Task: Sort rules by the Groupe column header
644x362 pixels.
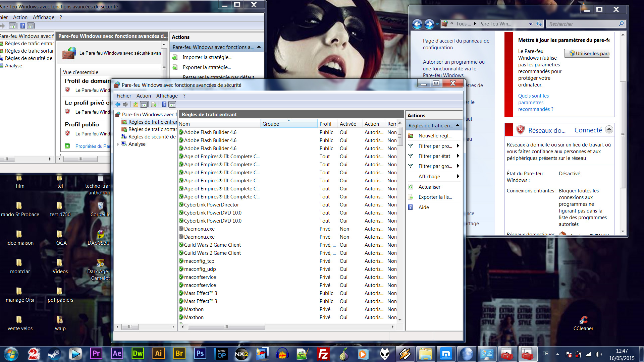Action: click(x=289, y=124)
